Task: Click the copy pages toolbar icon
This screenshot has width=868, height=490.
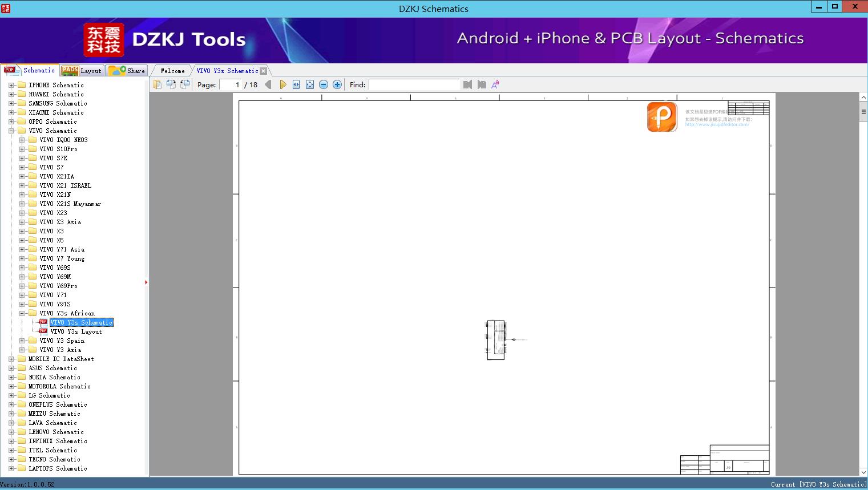Action: click(158, 84)
